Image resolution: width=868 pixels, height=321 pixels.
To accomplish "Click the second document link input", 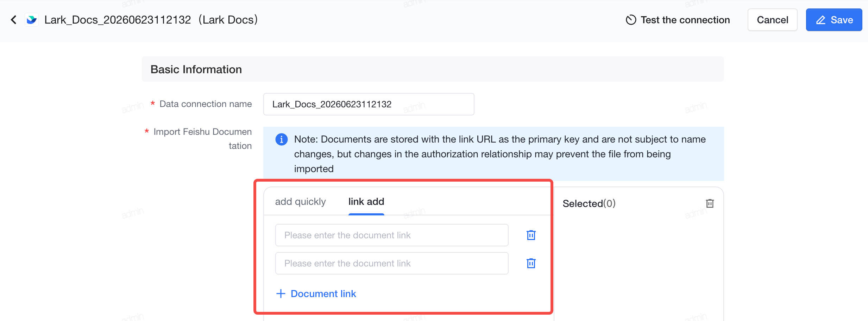I will point(391,263).
